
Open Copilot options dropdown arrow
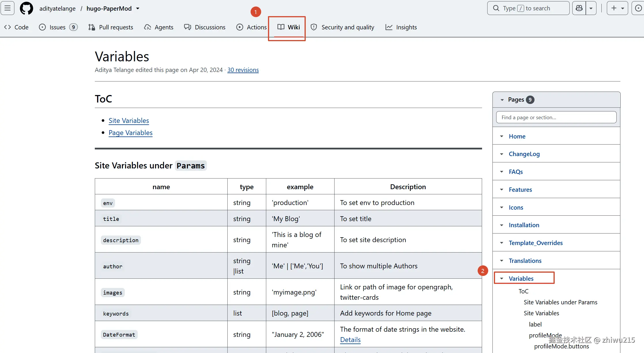tap(591, 8)
